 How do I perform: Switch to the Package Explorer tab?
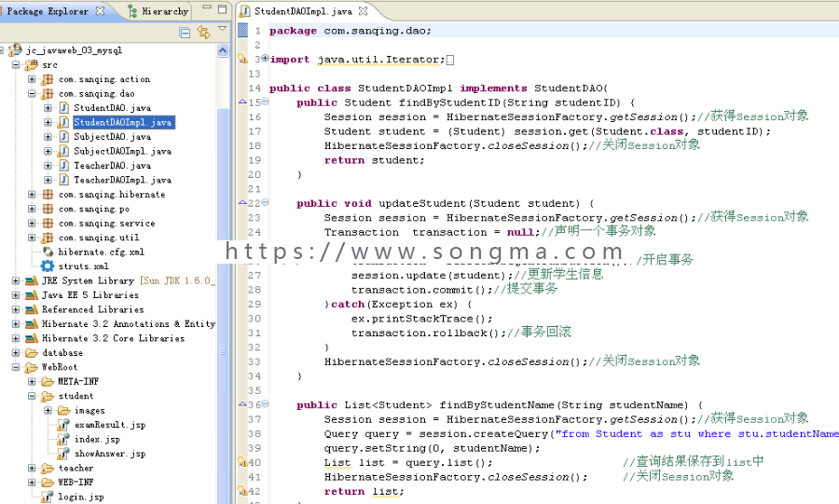pyautogui.click(x=48, y=10)
